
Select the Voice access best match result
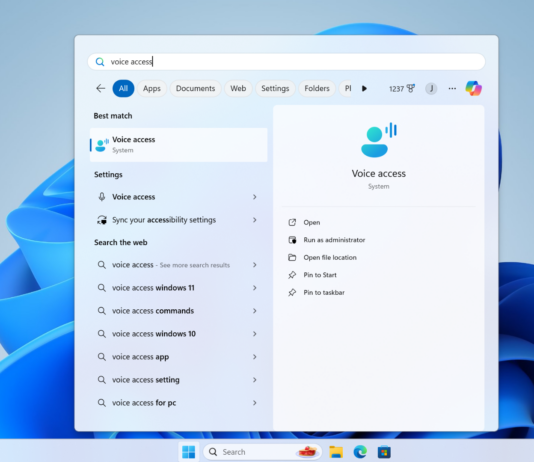(179, 145)
